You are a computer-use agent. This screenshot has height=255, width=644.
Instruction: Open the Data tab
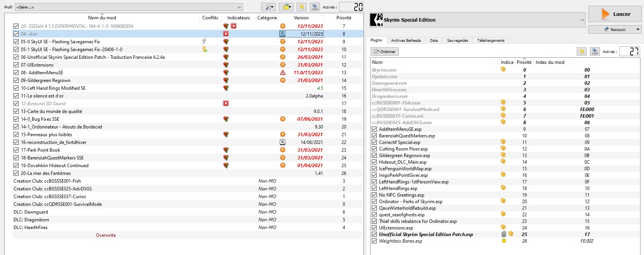tap(434, 41)
